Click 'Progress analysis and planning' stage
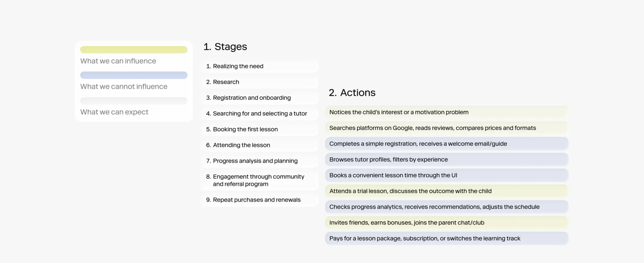The height and width of the screenshot is (263, 644). [x=255, y=161]
